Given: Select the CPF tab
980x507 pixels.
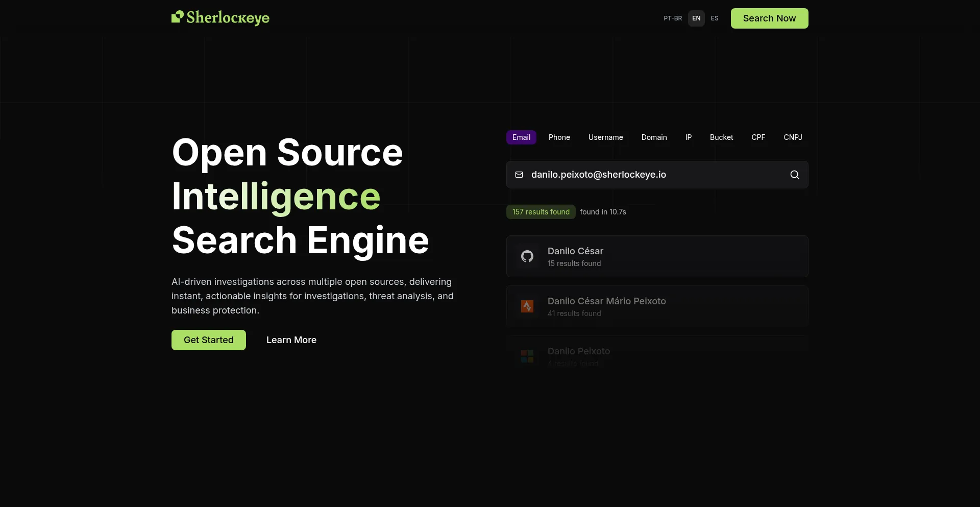Looking at the screenshot, I should (758, 137).
